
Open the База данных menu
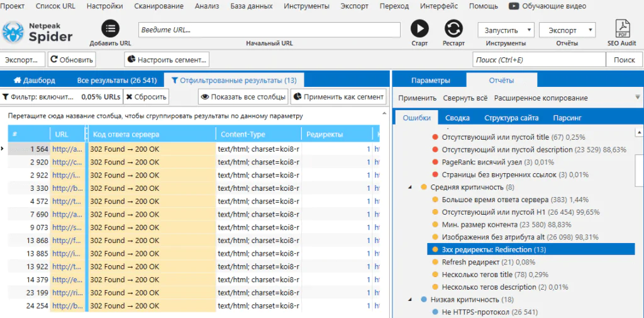[x=252, y=6]
